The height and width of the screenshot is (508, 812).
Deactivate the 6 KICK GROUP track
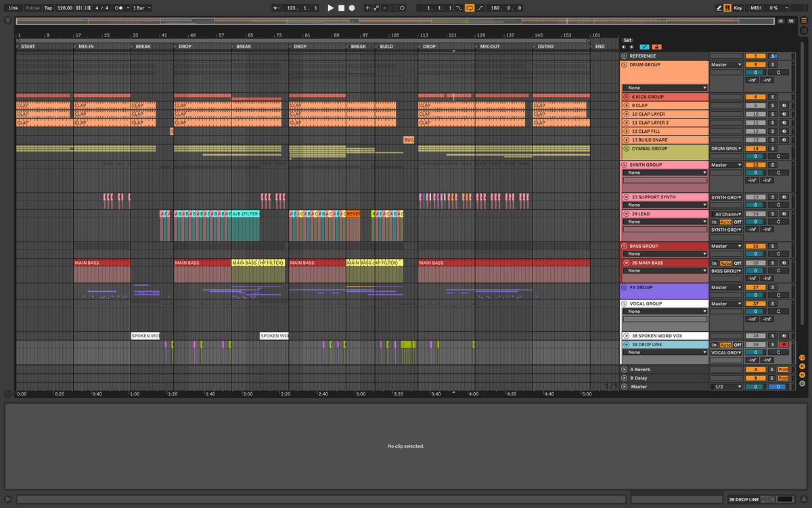point(755,97)
